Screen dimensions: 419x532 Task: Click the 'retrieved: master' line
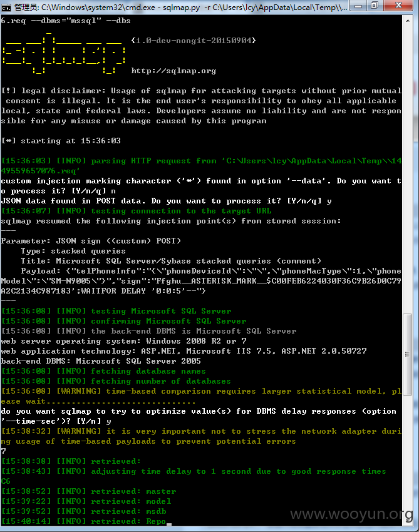click(x=89, y=491)
